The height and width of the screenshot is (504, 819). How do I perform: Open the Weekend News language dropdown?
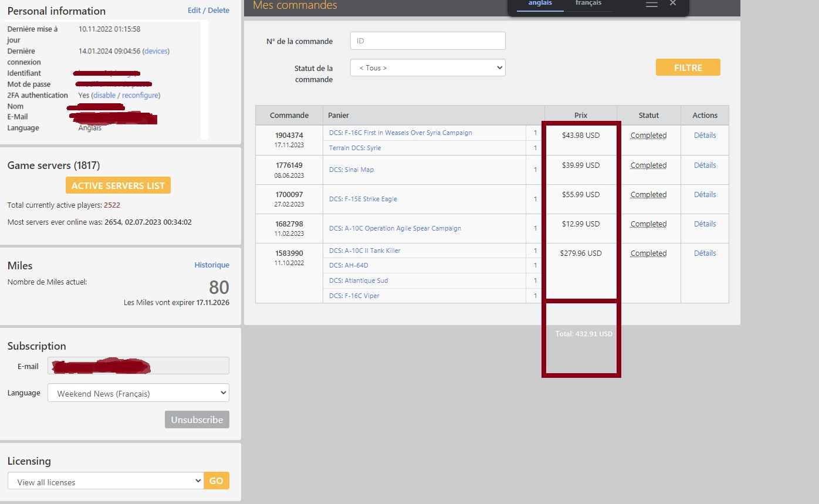(x=138, y=393)
